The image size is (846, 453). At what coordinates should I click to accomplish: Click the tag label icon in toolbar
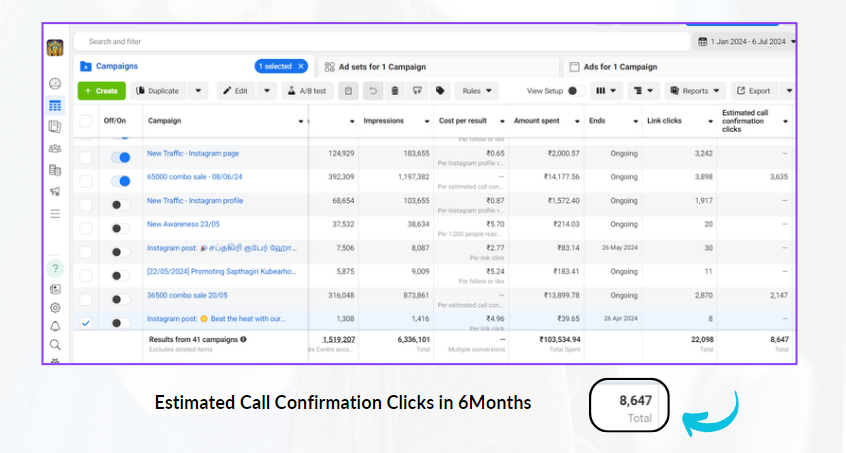(x=441, y=91)
